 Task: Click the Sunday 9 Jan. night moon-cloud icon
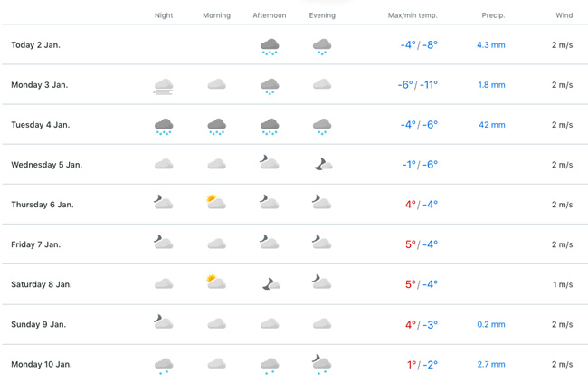coord(163,321)
